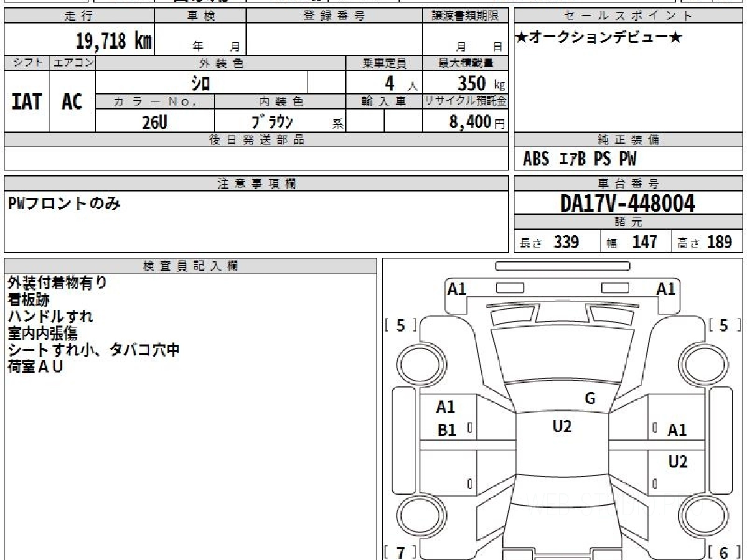Select the IAT shift type value
747x560 pixels.
click(x=26, y=102)
